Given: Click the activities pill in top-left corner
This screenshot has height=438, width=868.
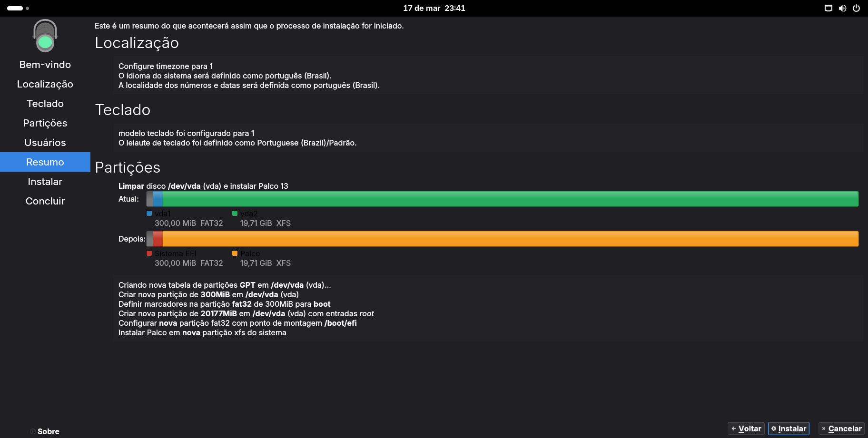Looking at the screenshot, I should point(15,8).
